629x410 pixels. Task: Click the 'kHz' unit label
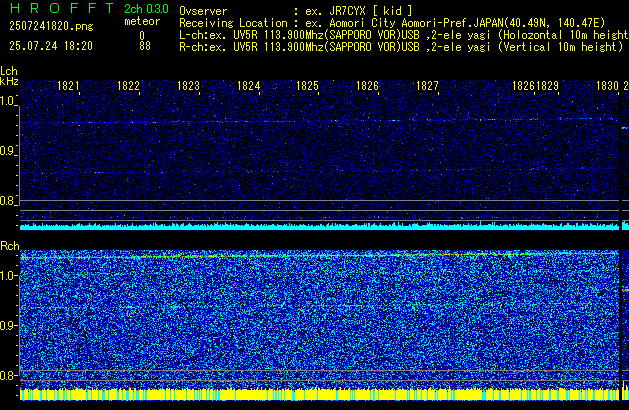tap(9, 81)
